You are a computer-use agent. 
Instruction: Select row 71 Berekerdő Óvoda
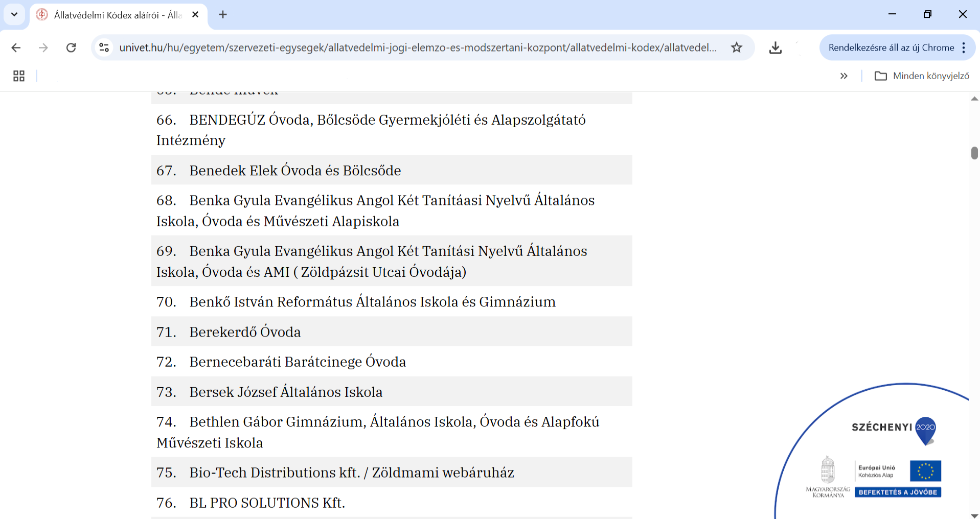tap(392, 332)
